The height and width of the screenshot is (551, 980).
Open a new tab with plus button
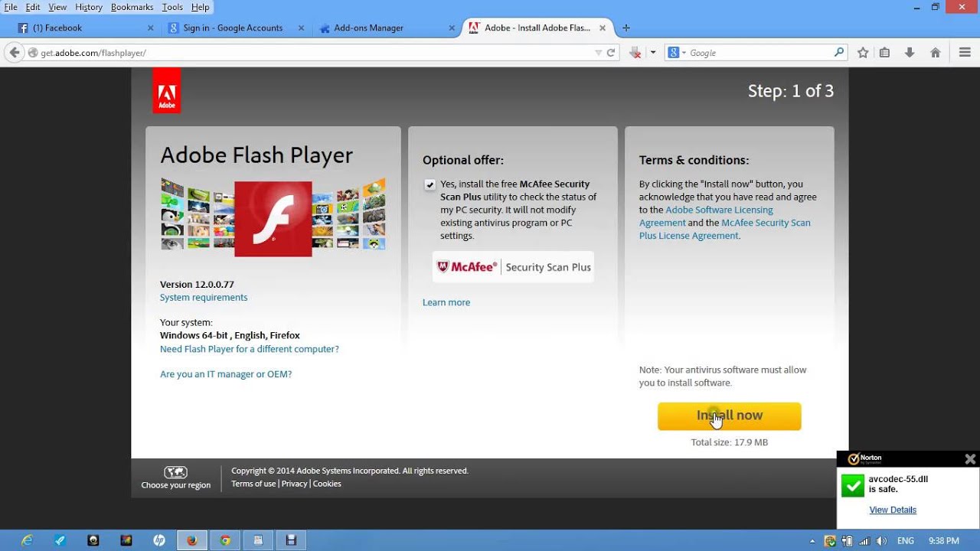tap(626, 28)
